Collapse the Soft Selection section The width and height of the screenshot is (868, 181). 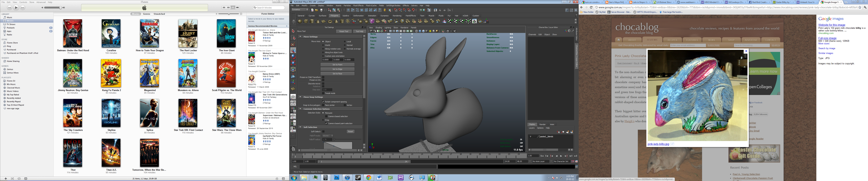pyautogui.click(x=300, y=127)
